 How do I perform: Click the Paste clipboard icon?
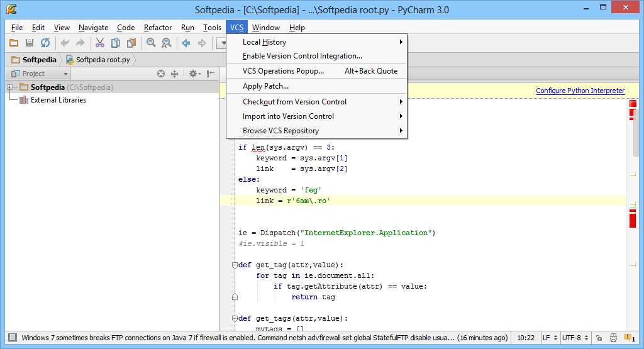click(x=131, y=43)
